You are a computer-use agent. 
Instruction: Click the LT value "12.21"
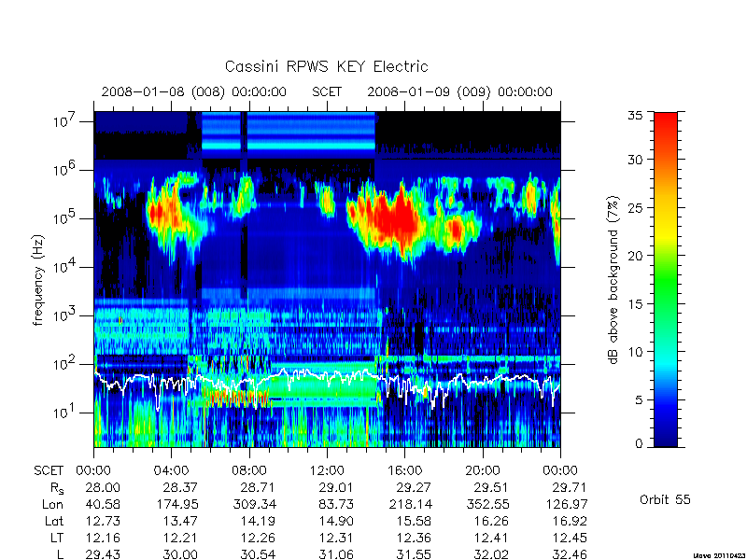click(180, 538)
